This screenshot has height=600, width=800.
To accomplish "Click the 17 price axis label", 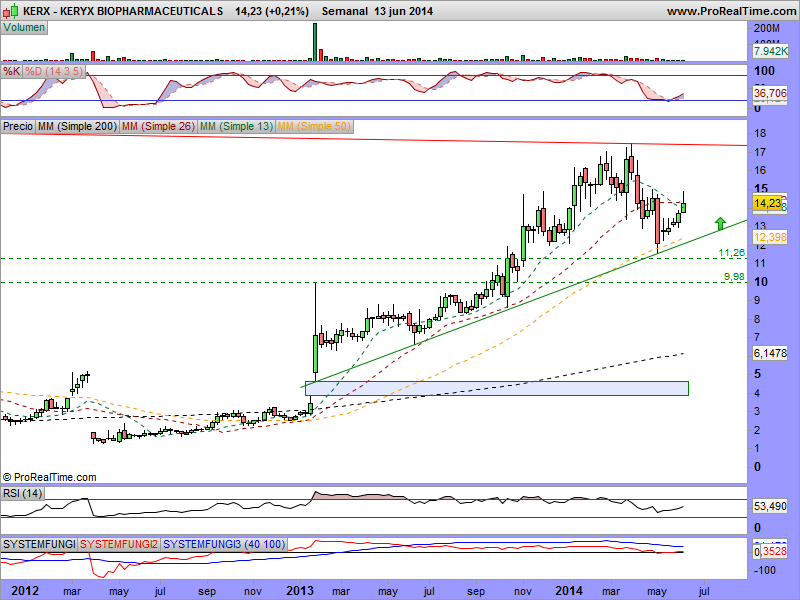I will pos(760,152).
